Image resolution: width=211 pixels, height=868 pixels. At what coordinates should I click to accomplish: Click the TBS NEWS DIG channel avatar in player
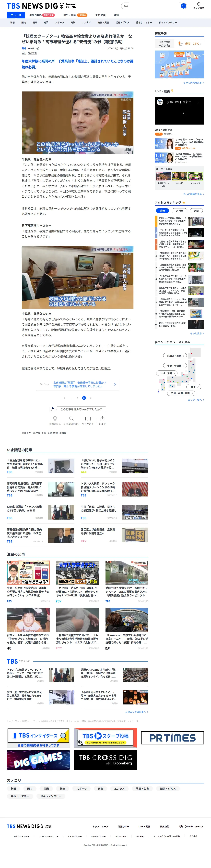160,102
